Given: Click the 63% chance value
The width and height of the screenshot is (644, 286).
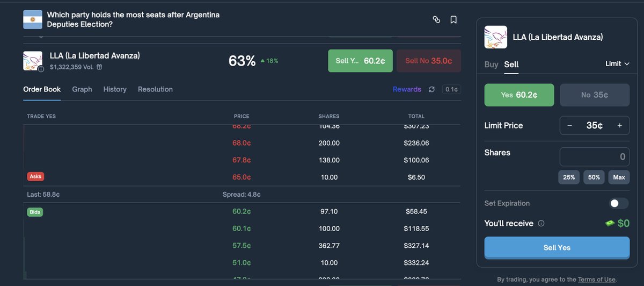Looking at the screenshot, I should (242, 61).
